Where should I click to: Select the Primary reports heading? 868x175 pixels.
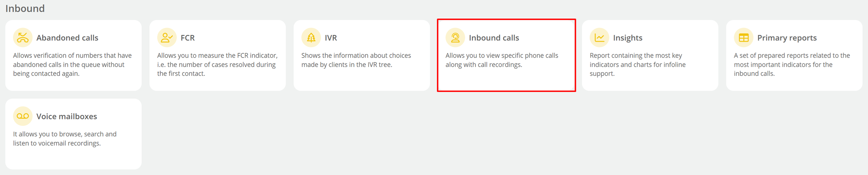tap(787, 38)
